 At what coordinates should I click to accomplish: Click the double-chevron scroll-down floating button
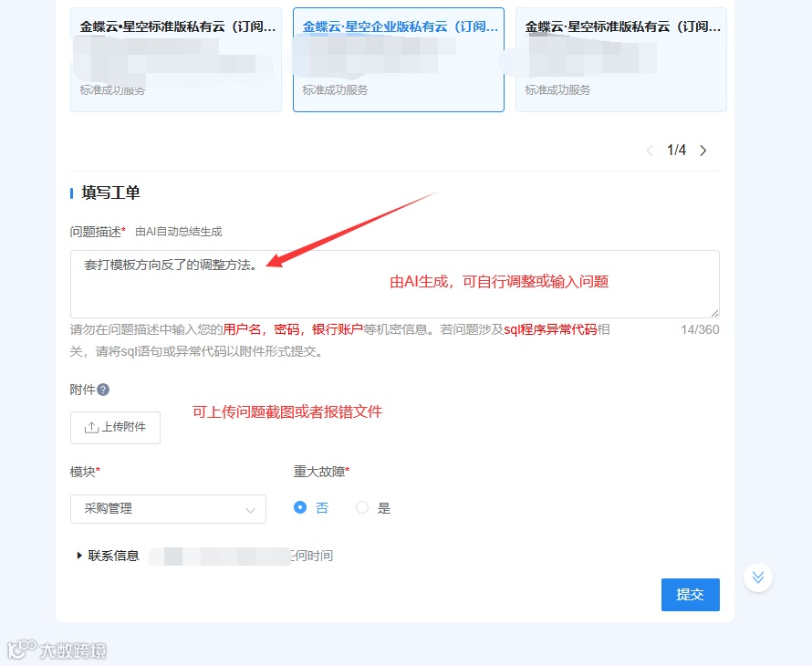(757, 578)
